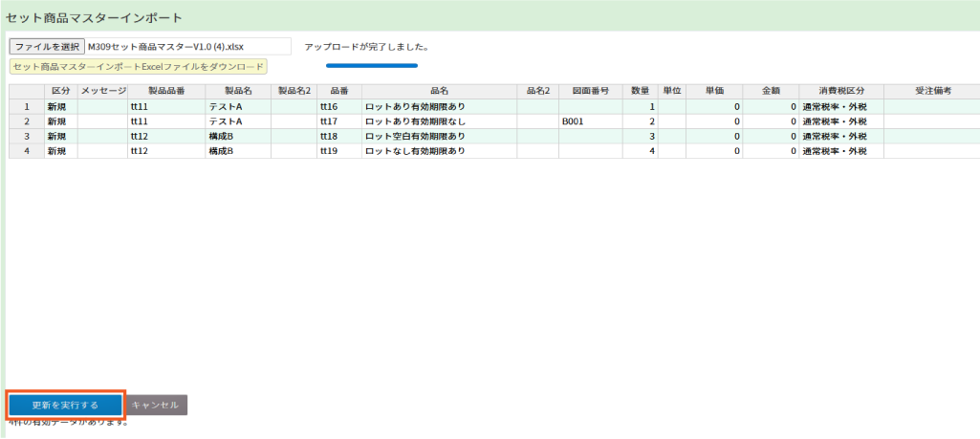This screenshot has width=980, height=439.
Task: Select the 製品名 column header
Action: coord(238,91)
